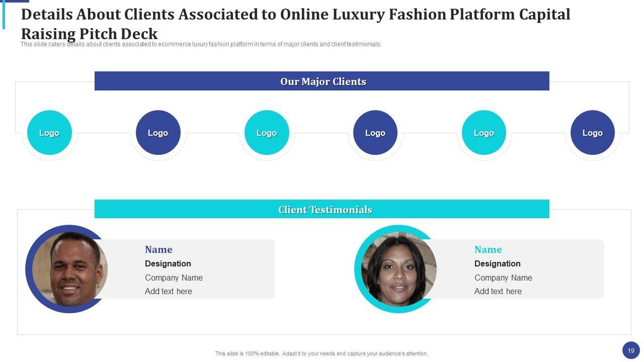Select the second Logo circle from the left
The width and height of the screenshot is (644, 362).
coord(158,133)
